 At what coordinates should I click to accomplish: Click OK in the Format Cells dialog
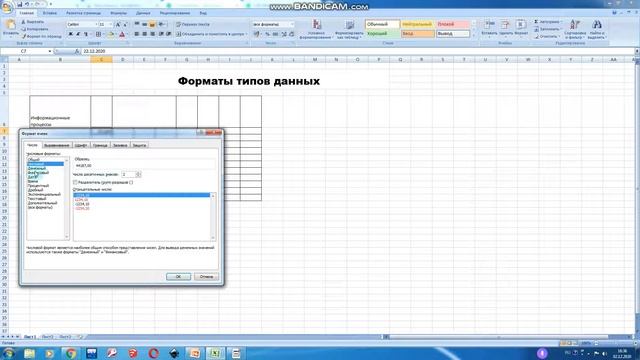[x=178, y=276]
